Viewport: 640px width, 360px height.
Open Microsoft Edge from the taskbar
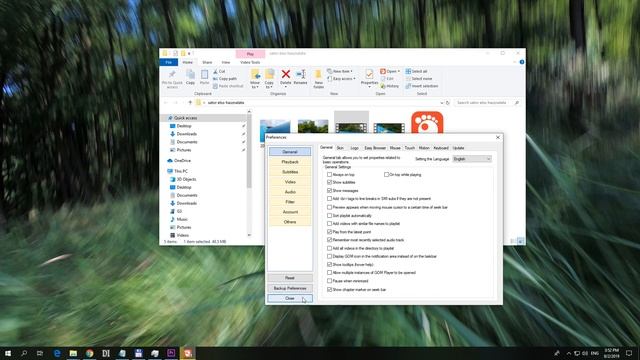click(x=57, y=353)
